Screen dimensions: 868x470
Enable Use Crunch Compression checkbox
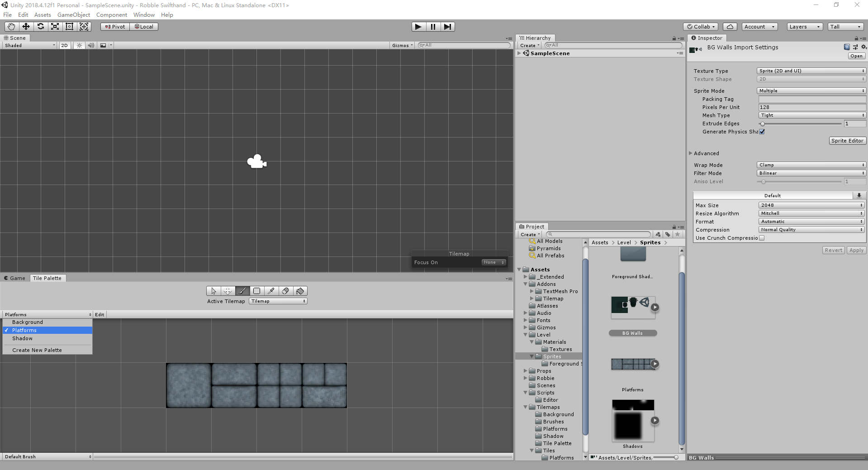762,238
